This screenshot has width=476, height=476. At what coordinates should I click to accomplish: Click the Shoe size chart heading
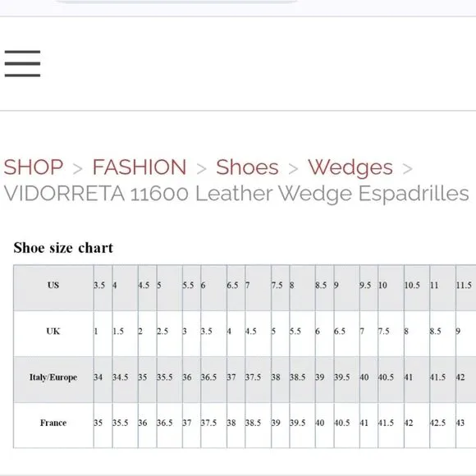[63, 248]
